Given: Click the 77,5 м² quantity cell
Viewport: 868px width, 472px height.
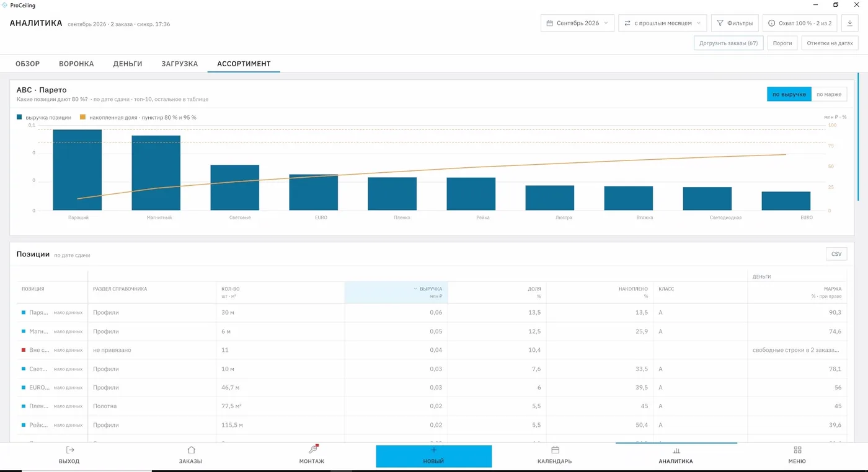Looking at the screenshot, I should tap(231, 406).
